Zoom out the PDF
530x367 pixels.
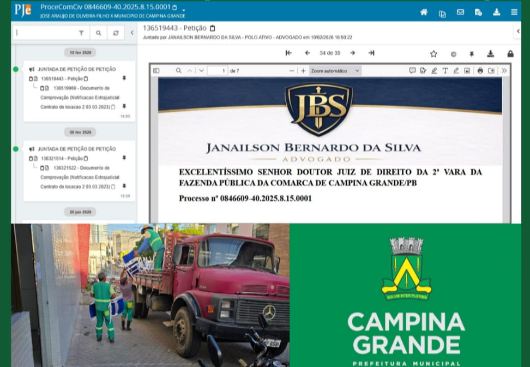point(292,71)
